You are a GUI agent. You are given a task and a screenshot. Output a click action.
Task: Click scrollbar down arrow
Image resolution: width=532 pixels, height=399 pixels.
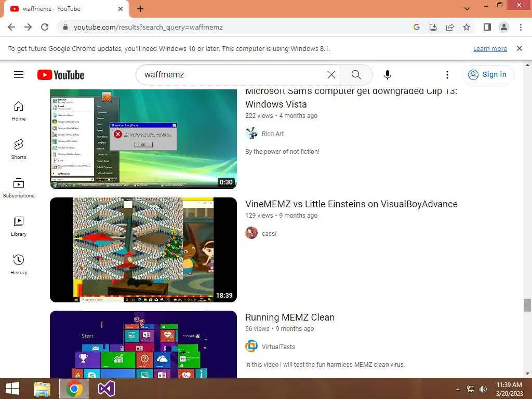[527, 374]
